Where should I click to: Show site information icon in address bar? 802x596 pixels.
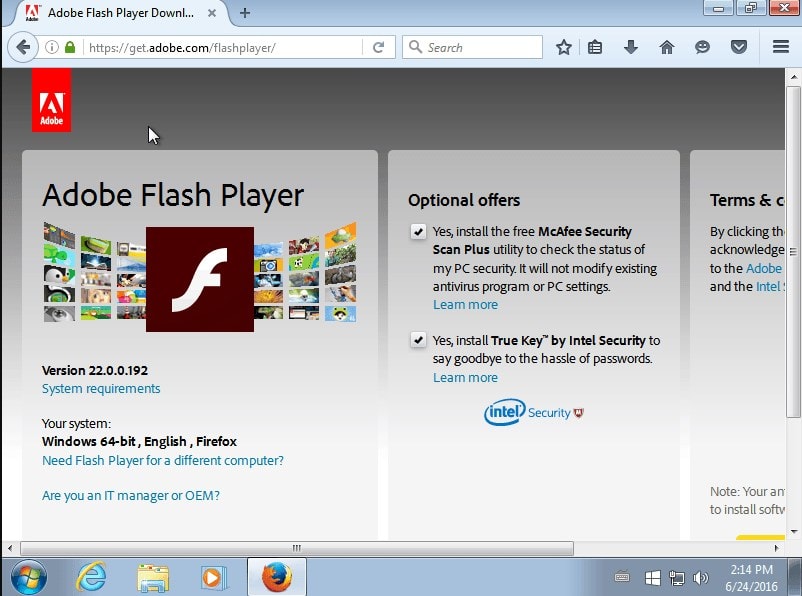52,48
